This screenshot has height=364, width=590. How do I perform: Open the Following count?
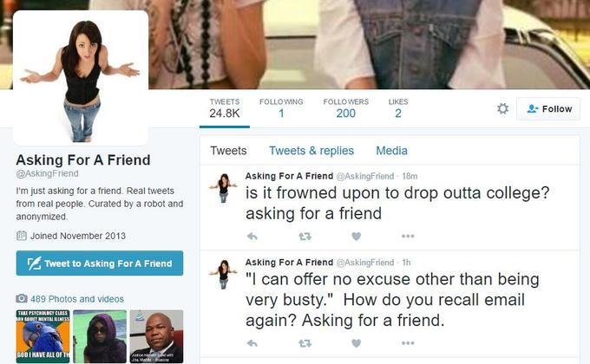click(281, 108)
